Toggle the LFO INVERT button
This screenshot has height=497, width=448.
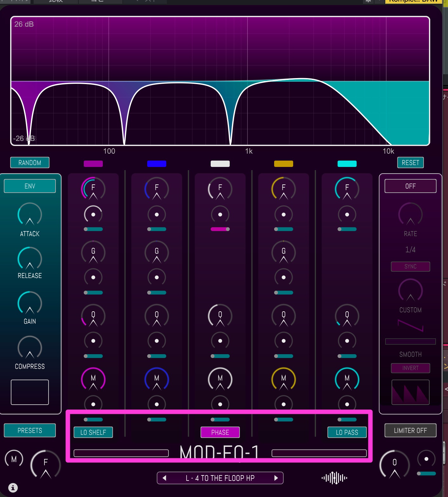pyautogui.click(x=410, y=368)
